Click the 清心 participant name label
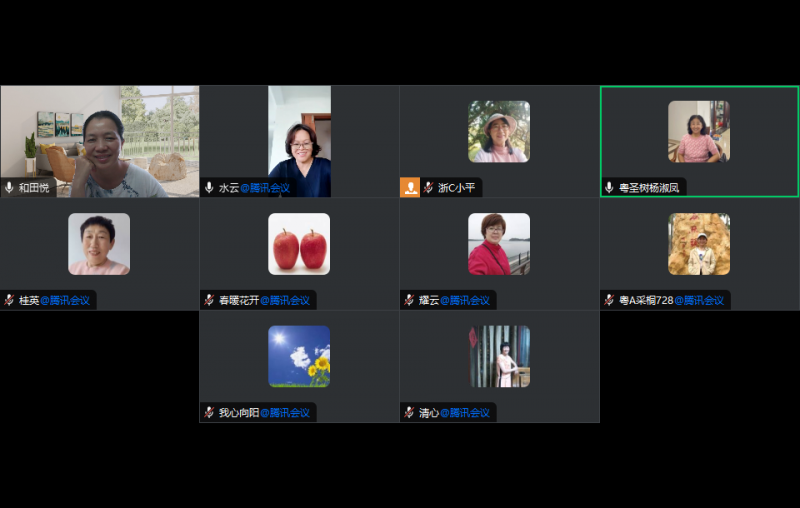The height and width of the screenshot is (508, 800). 428,412
